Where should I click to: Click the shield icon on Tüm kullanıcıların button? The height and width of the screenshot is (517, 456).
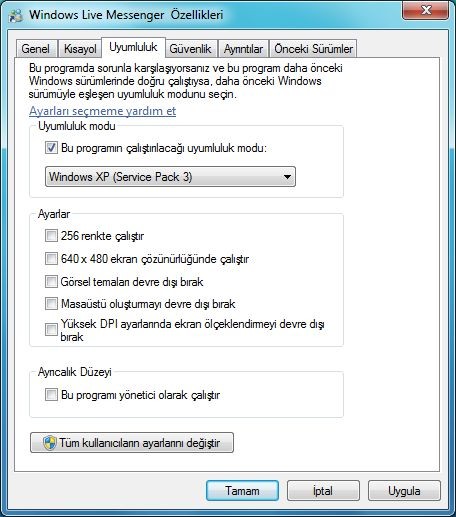[x=50, y=443]
